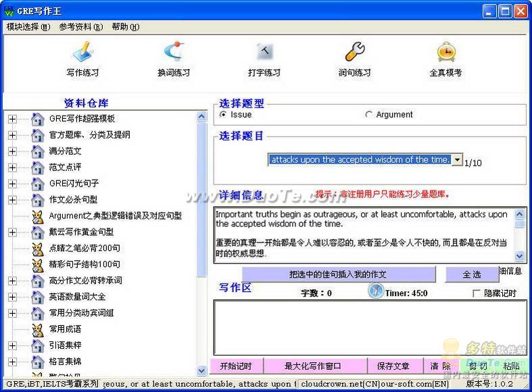Click the house icon beside 英语数量词大全
This screenshot has width=532, height=392.
[x=38, y=297]
